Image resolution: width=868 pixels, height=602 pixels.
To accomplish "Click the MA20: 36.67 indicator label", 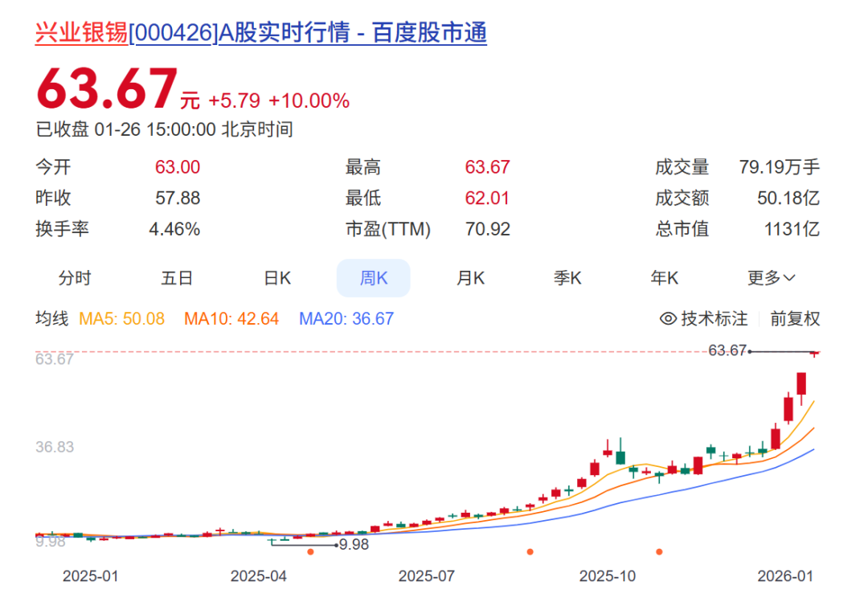I will 346,318.
